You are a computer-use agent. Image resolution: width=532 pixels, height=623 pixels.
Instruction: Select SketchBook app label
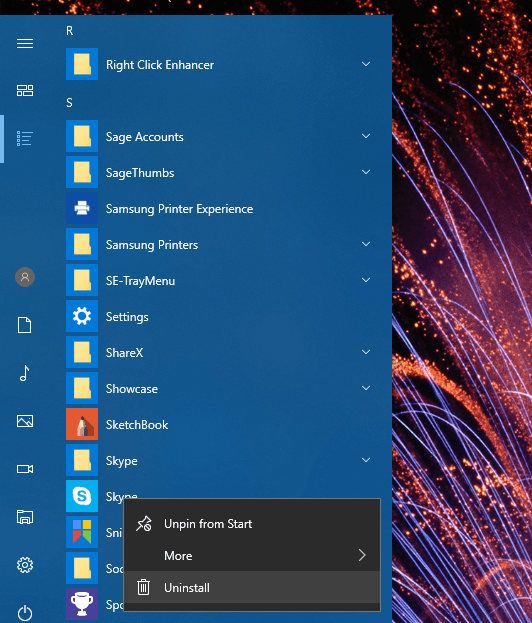coord(137,425)
